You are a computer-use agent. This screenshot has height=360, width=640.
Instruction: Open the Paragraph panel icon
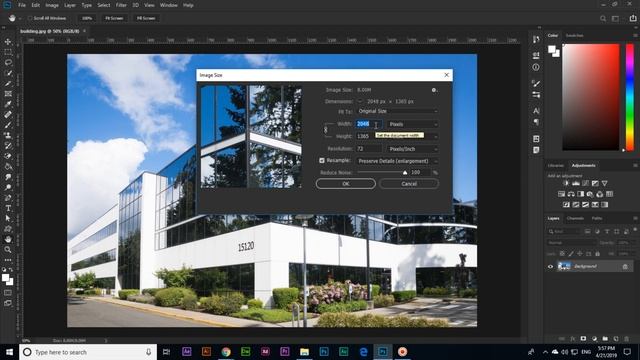536,122
